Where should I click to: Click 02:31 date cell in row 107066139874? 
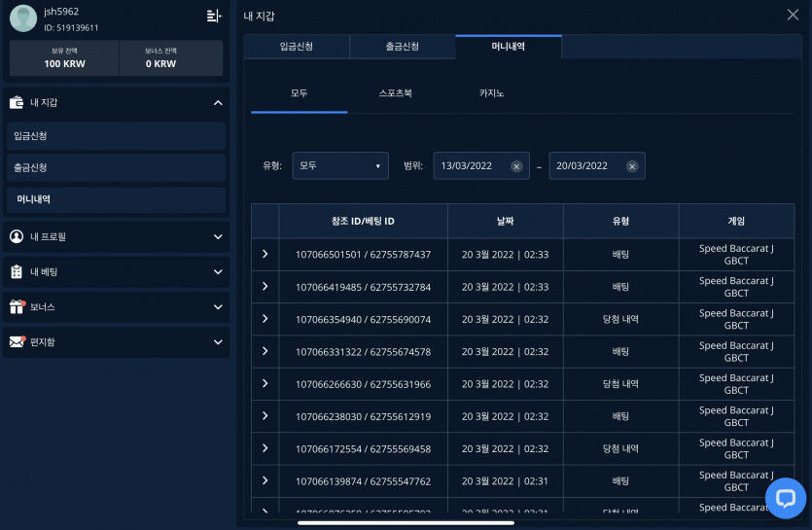tap(506, 481)
